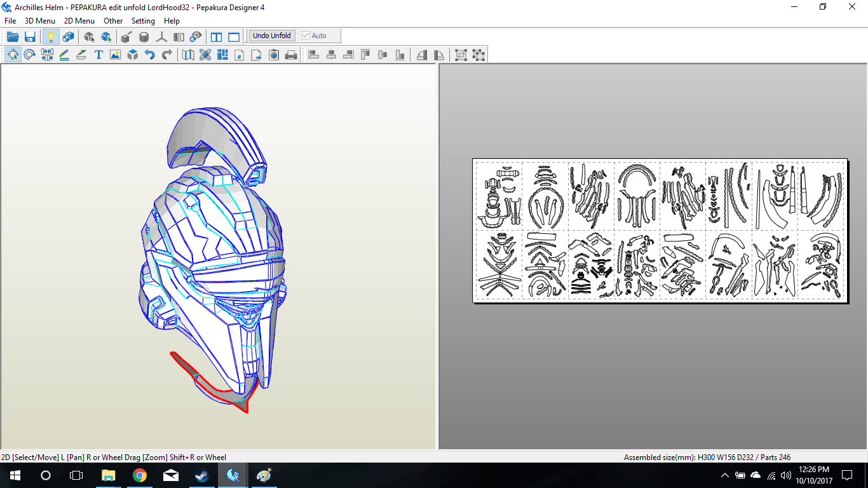Activate the edge color pen tool
Image resolution: width=868 pixels, height=488 pixels.
tap(81, 55)
